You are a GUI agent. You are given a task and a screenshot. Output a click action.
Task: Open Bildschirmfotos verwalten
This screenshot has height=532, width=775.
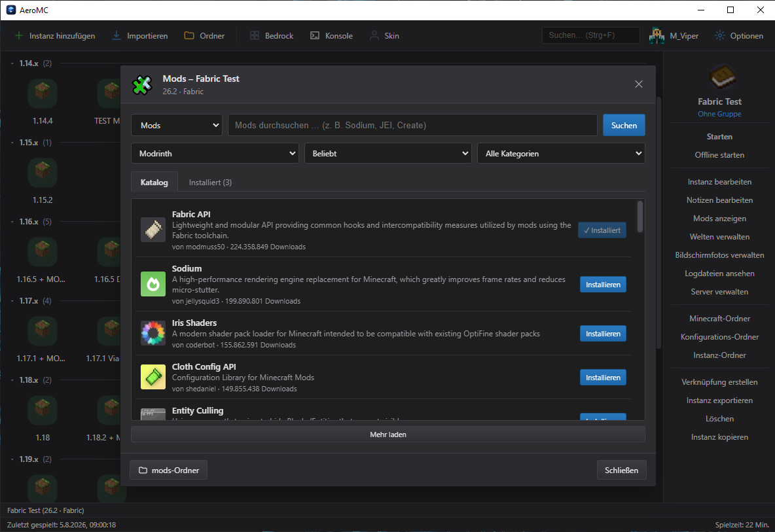point(719,255)
